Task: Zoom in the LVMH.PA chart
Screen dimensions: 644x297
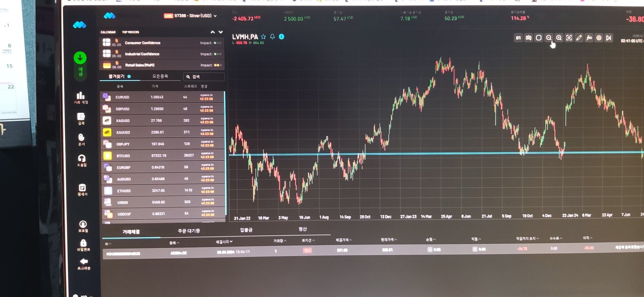Action: (559, 38)
